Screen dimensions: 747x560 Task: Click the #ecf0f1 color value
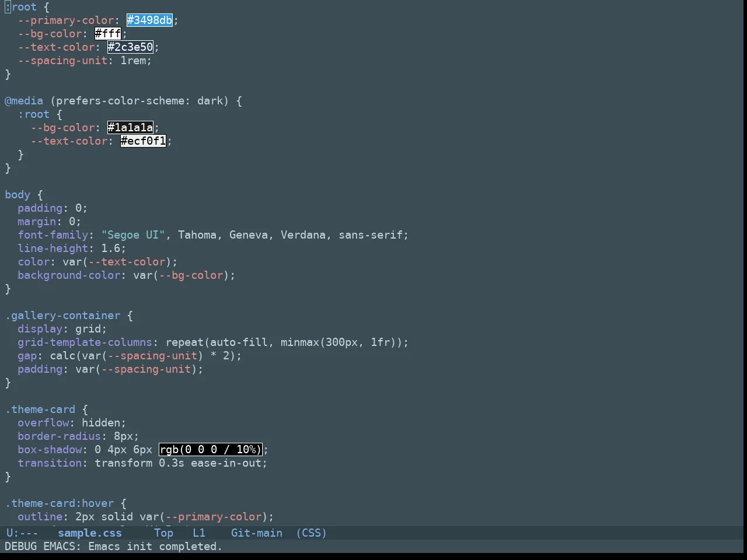point(144,141)
